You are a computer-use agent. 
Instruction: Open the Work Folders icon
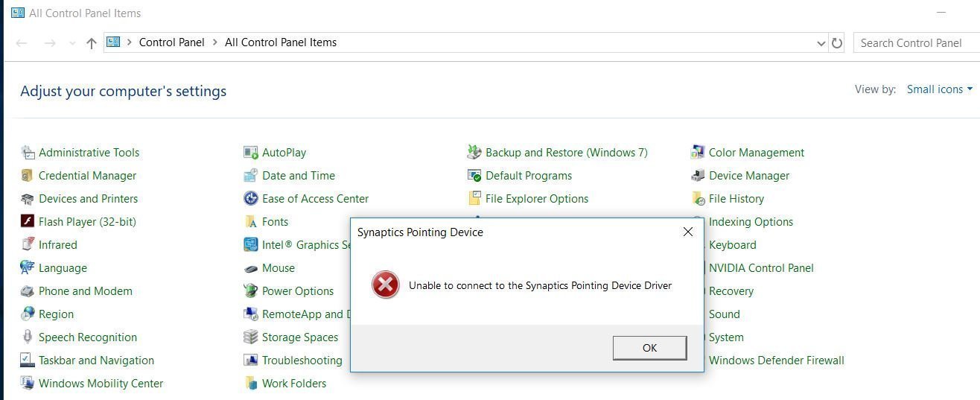(x=251, y=384)
